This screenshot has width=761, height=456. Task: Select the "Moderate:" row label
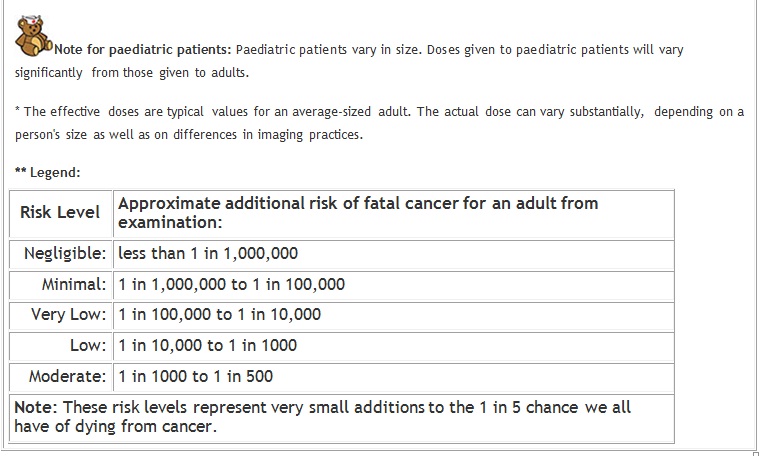coord(61,377)
